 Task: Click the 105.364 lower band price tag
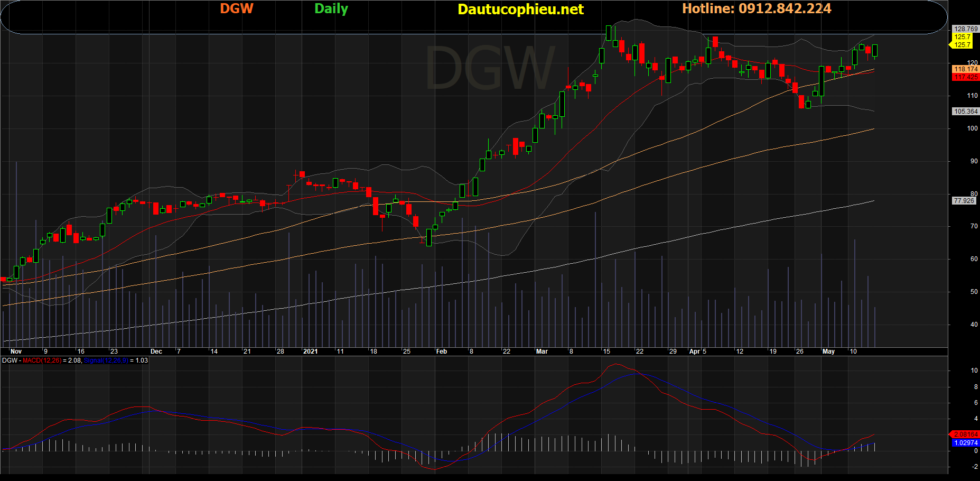click(x=966, y=112)
